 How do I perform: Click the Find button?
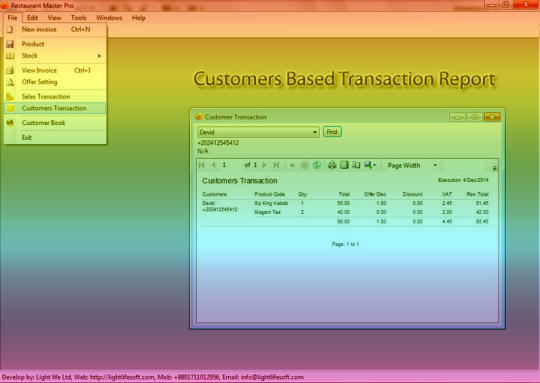point(332,132)
